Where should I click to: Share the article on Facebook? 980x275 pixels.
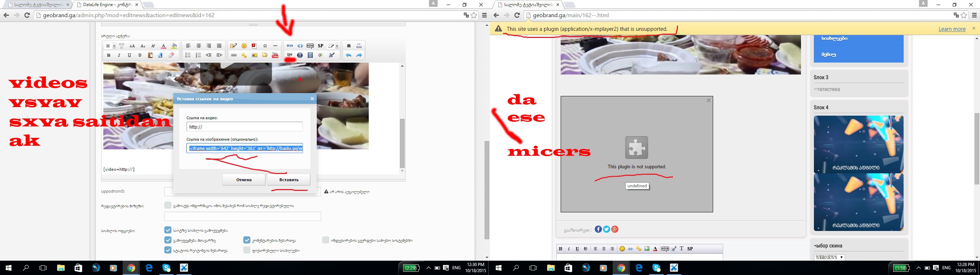pos(598,229)
